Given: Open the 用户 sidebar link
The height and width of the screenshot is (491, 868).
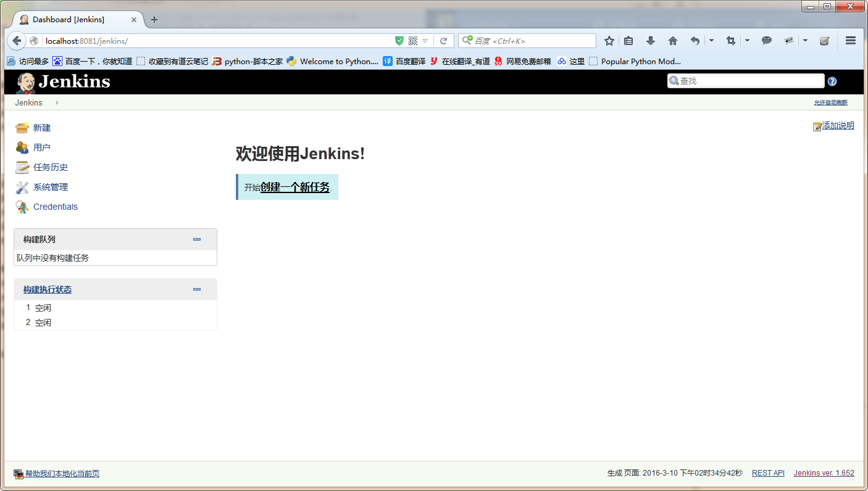Looking at the screenshot, I should point(42,147).
